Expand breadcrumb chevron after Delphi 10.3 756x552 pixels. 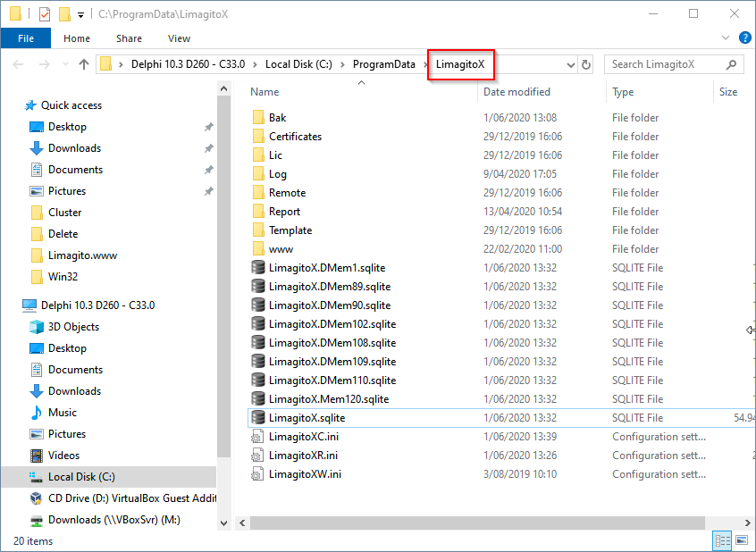(x=255, y=64)
